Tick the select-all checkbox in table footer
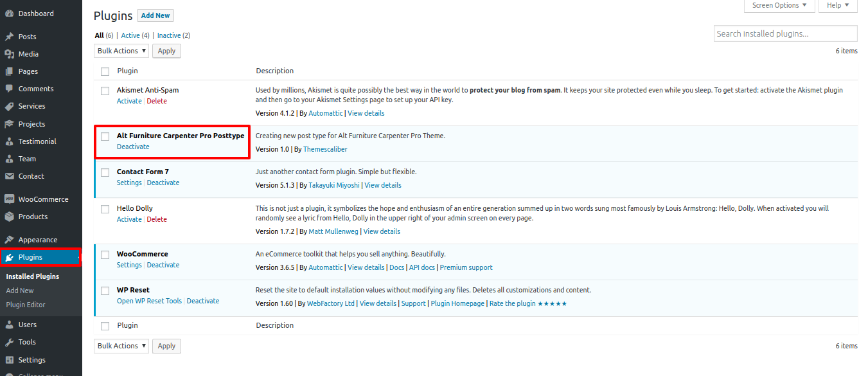The width and height of the screenshot is (868, 376). coord(105,326)
